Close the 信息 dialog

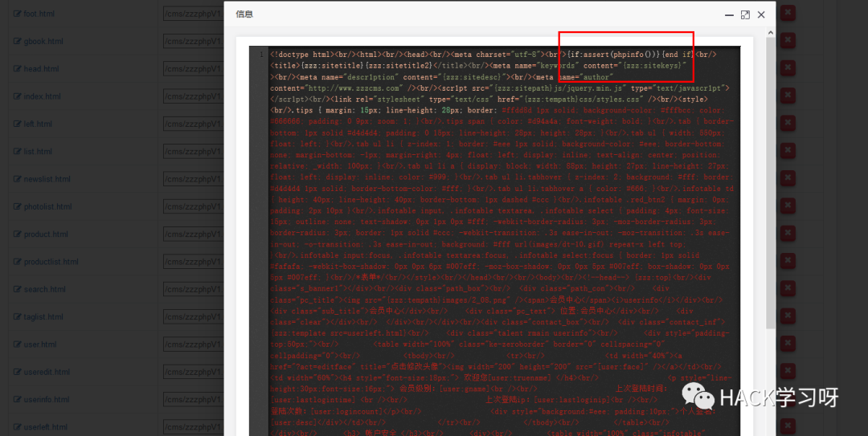pos(761,15)
